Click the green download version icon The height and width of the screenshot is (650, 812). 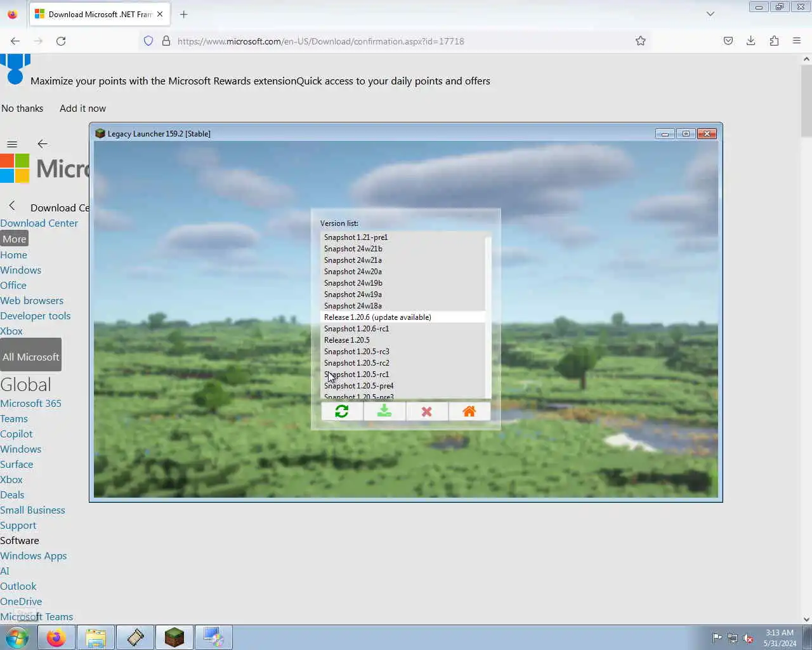point(384,411)
